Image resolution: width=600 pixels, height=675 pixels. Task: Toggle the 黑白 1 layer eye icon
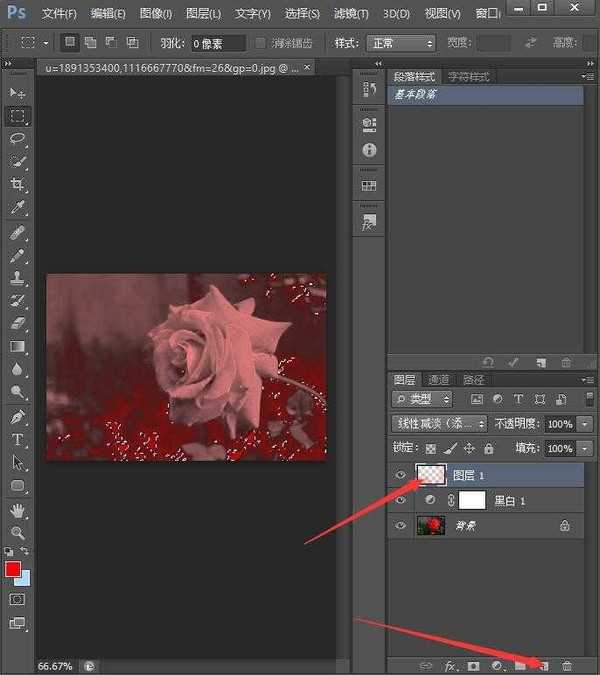pos(401,500)
